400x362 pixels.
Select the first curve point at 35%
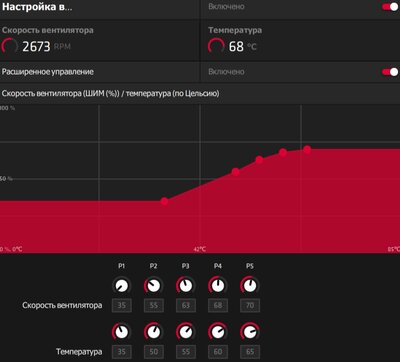164,201
